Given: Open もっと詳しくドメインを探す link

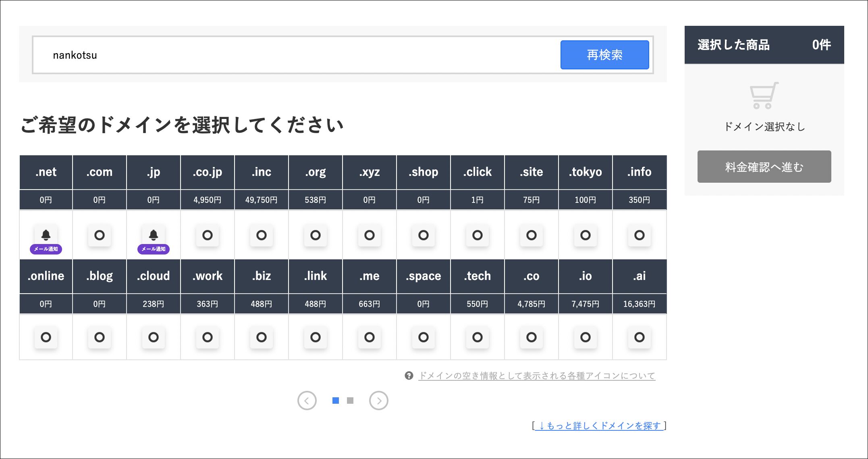Looking at the screenshot, I should click(599, 426).
